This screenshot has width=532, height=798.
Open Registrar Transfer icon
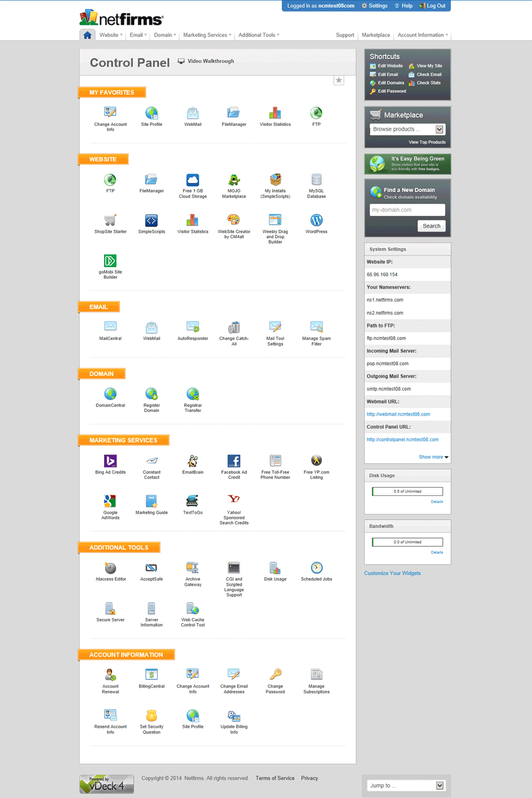[193, 394]
